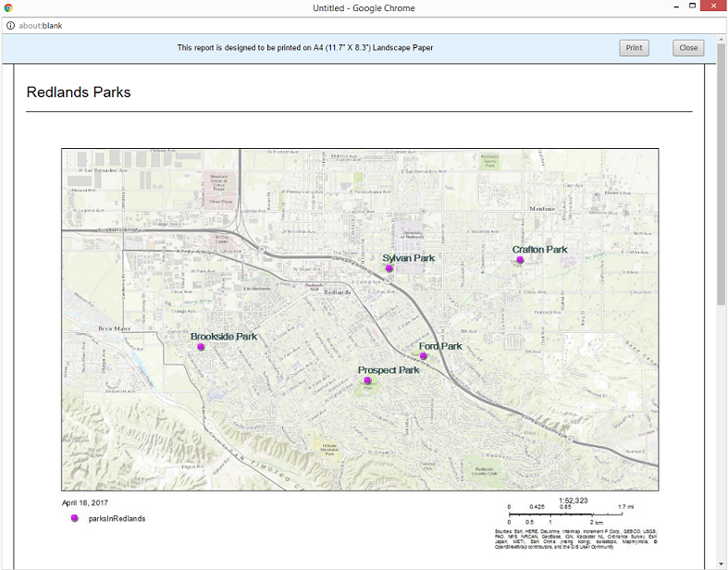Click the Ford Park purple marker
The height and width of the screenshot is (570, 728).
tap(424, 356)
